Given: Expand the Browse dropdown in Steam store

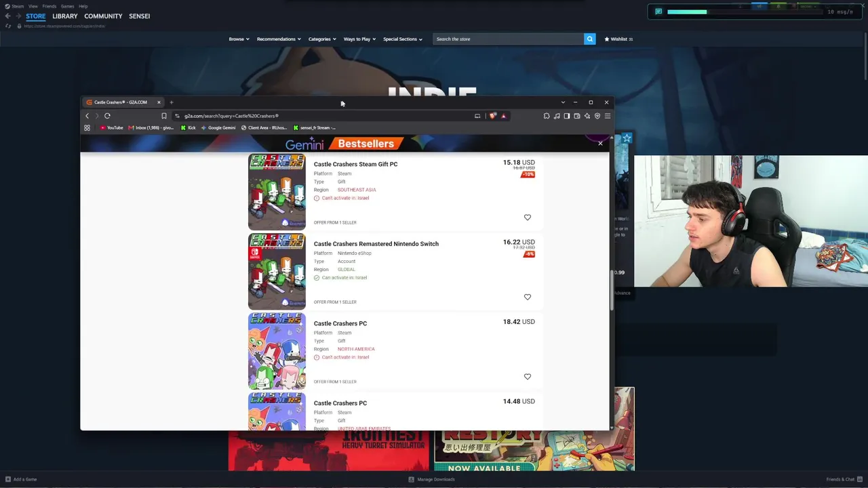Looking at the screenshot, I should 239,39.
